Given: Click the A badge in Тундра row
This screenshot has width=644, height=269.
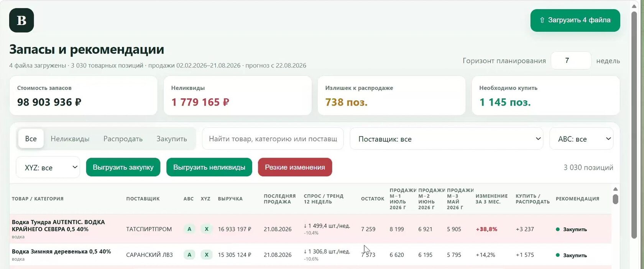Looking at the screenshot, I should pos(189,229).
